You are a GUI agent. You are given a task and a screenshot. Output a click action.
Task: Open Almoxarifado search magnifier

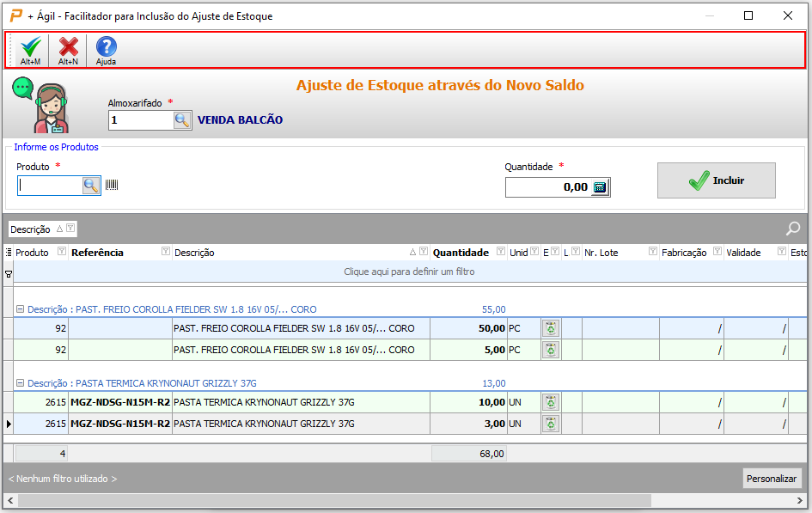click(182, 120)
